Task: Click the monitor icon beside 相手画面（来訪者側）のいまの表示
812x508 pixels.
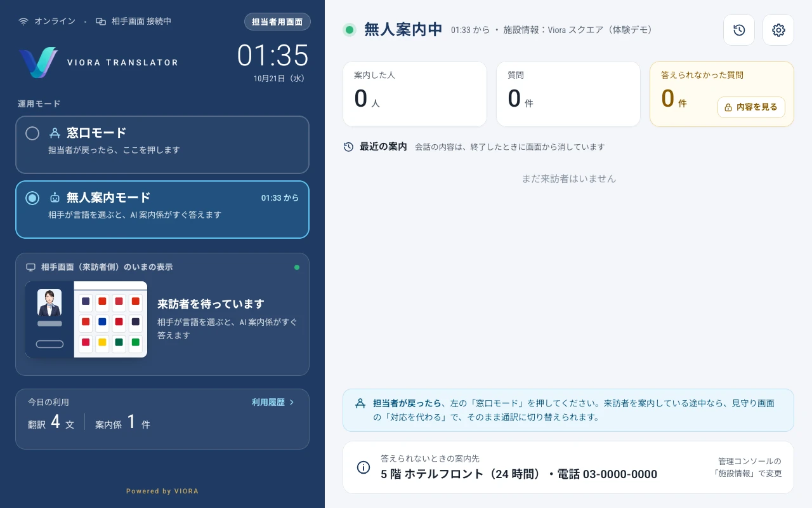Action: [30, 267]
